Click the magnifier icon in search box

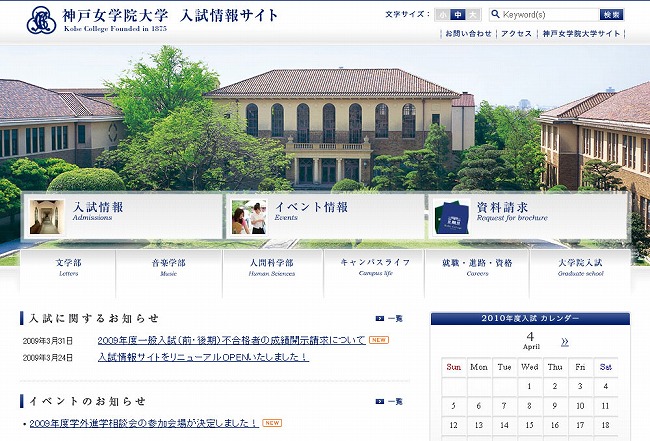(495, 15)
